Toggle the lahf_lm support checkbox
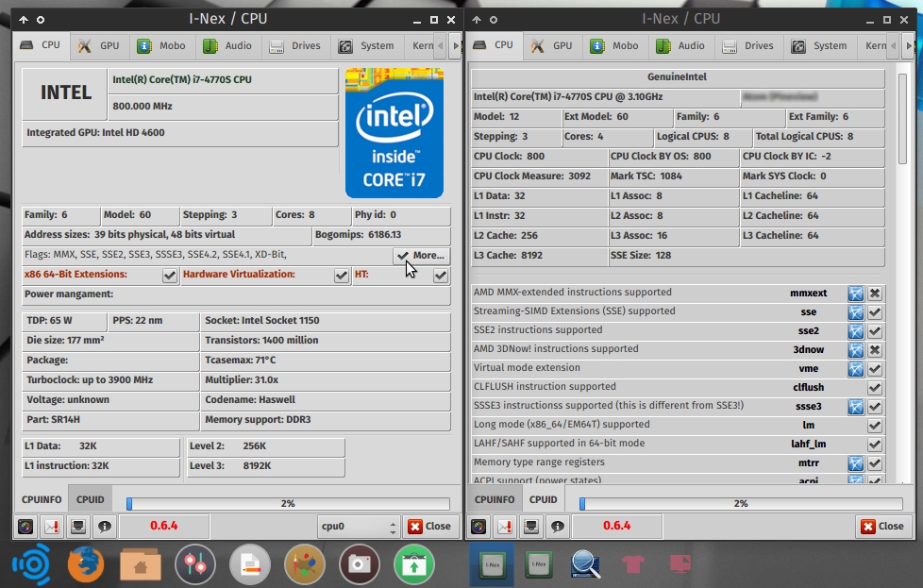923x588 pixels. coord(875,444)
